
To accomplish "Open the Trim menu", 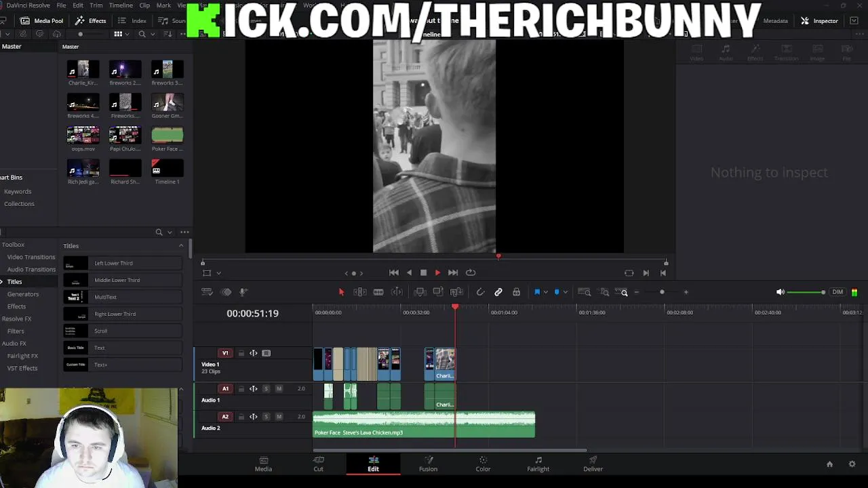I will (96, 5).
